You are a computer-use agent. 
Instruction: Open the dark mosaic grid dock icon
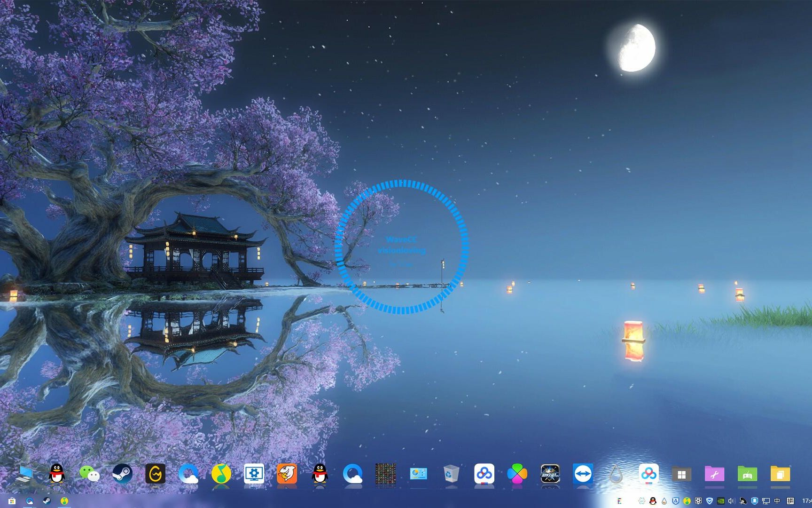tap(385, 474)
